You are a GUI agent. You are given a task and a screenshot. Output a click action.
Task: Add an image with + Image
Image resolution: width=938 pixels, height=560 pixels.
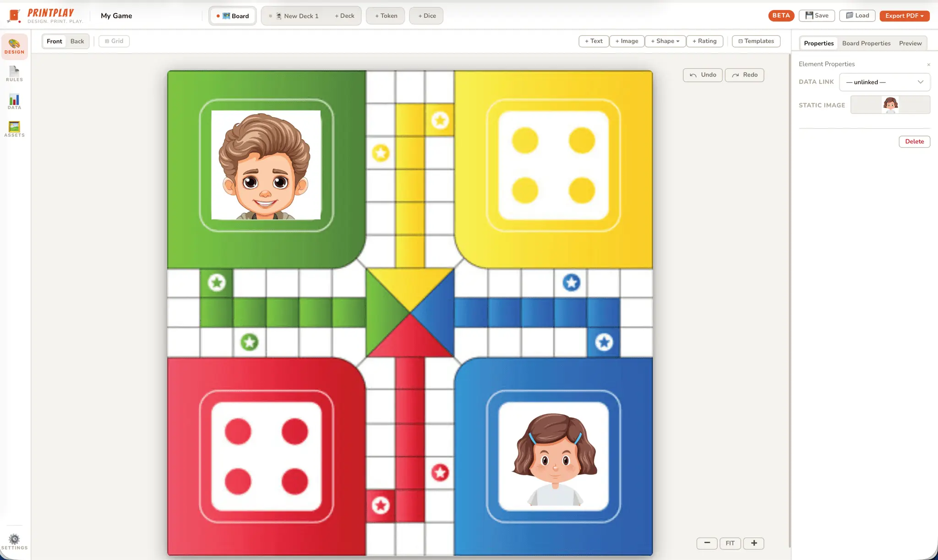point(627,41)
